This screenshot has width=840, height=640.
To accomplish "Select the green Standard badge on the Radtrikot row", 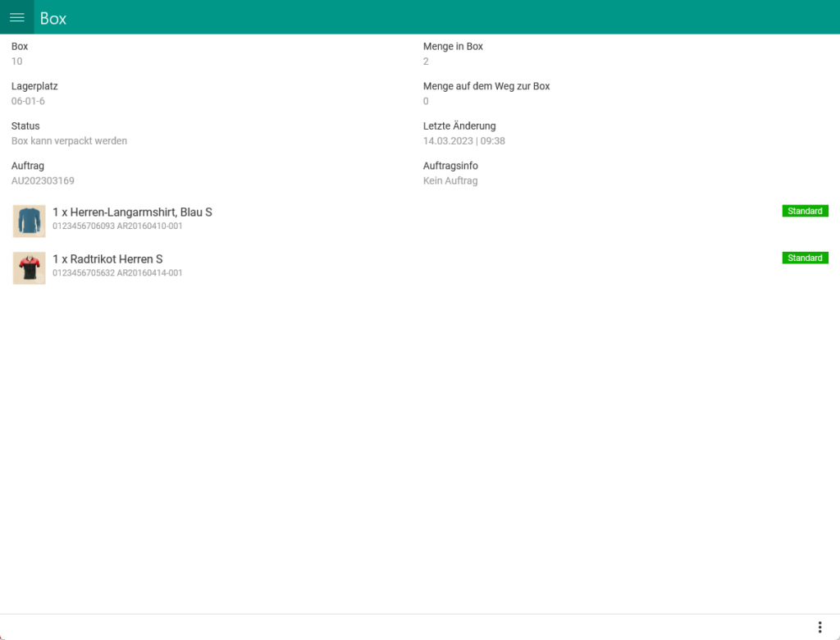I will tap(805, 258).
